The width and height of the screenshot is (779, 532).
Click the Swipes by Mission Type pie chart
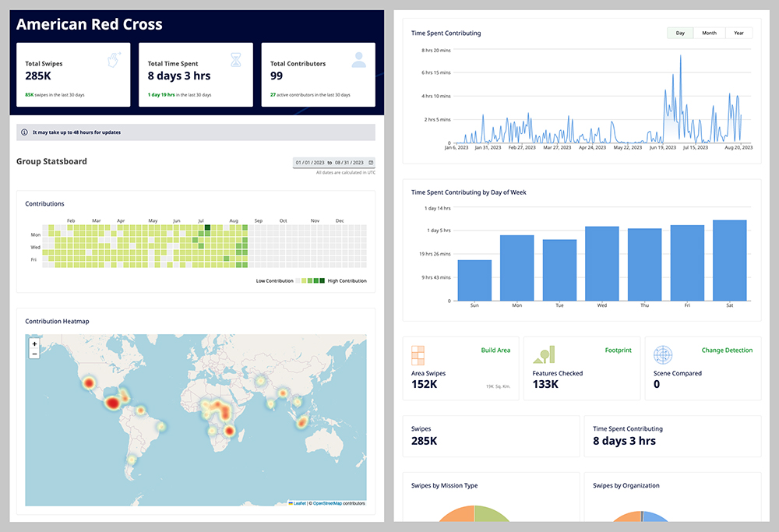pyautogui.click(x=474, y=513)
